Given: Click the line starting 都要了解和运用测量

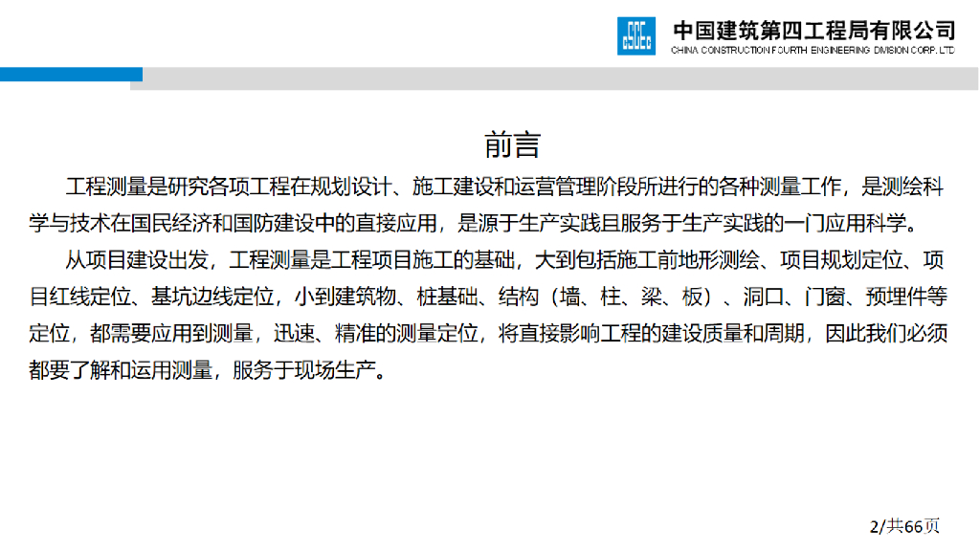Looking at the screenshot, I should pos(208,370).
